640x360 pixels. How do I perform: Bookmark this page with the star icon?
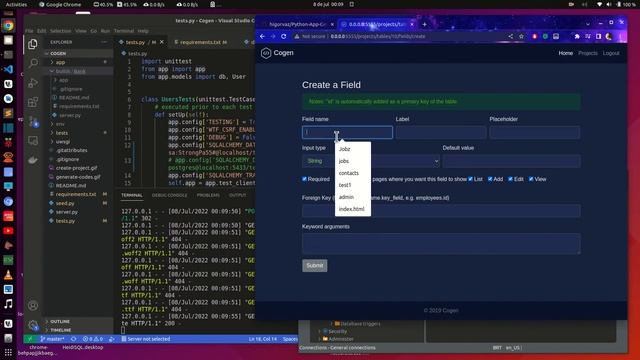(x=521, y=36)
